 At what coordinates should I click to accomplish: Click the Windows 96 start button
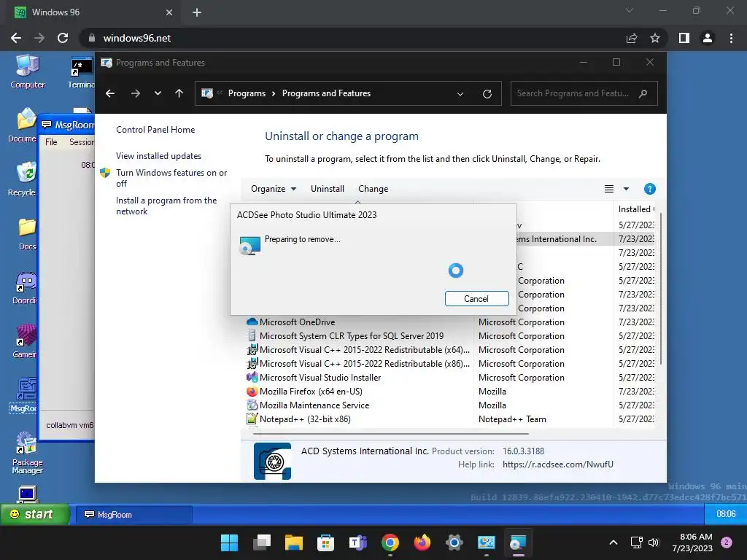coord(35,514)
